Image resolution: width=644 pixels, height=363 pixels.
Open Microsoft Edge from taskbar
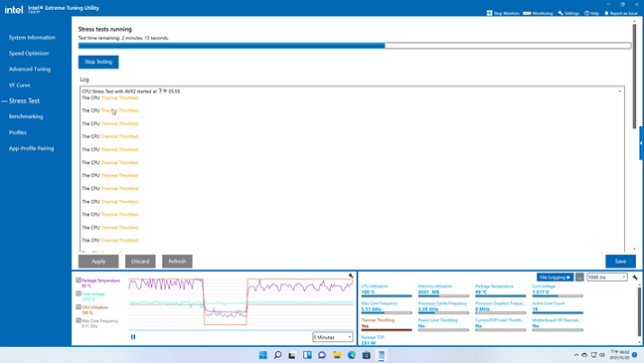click(x=352, y=355)
